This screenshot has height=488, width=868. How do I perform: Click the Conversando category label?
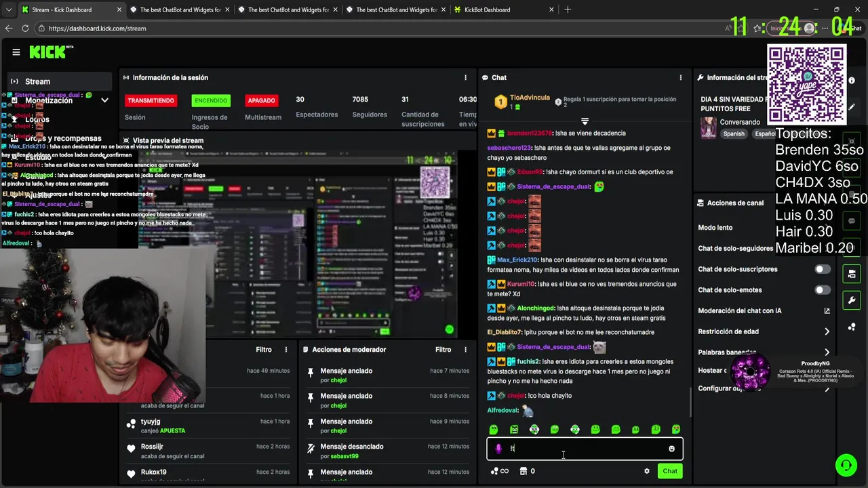[740, 123]
